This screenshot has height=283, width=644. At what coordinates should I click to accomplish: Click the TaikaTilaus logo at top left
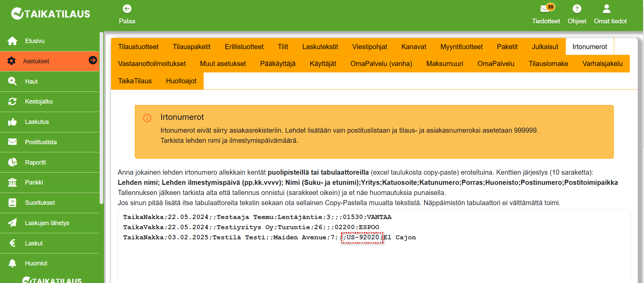51,14
